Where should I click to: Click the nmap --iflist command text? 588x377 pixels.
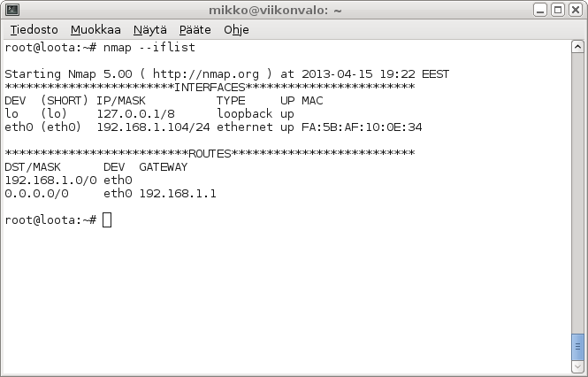point(149,48)
